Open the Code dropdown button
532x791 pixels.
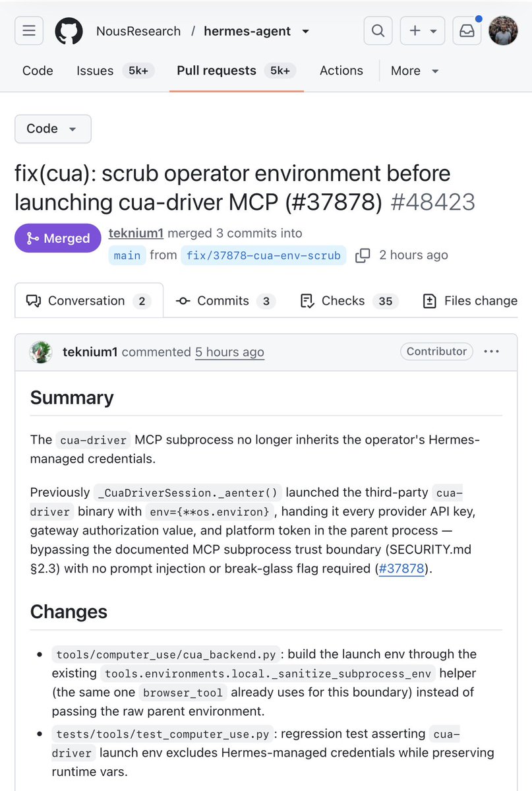point(53,129)
